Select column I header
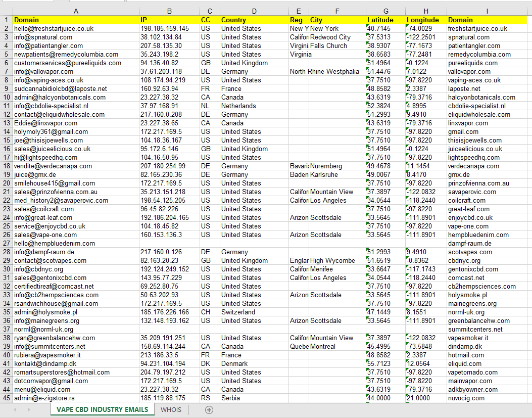This screenshot has height=418, width=532. pos(487,11)
